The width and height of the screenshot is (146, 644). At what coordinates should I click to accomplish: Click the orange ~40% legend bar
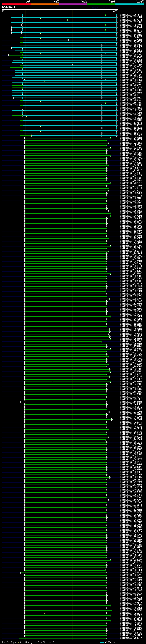pyautogui.click(x=45, y=4)
